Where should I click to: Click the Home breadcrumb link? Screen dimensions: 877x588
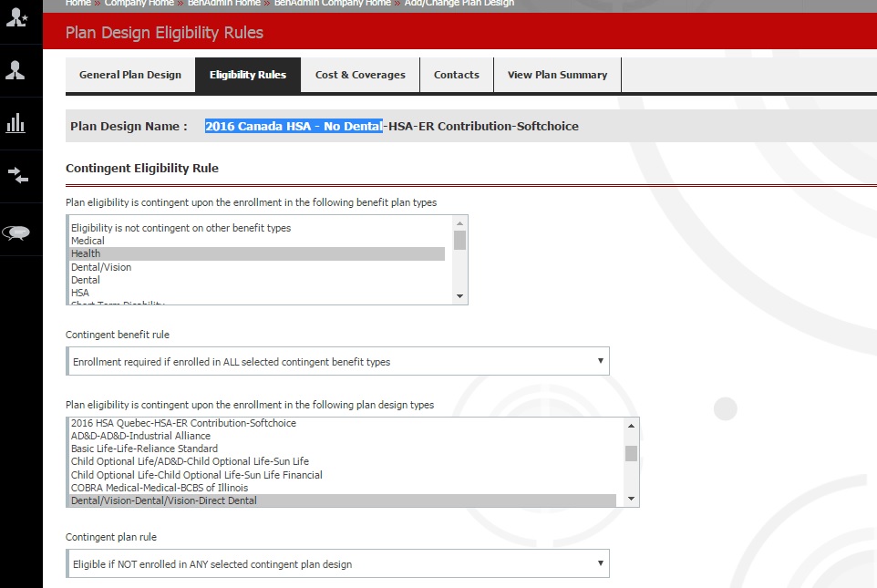(77, 4)
